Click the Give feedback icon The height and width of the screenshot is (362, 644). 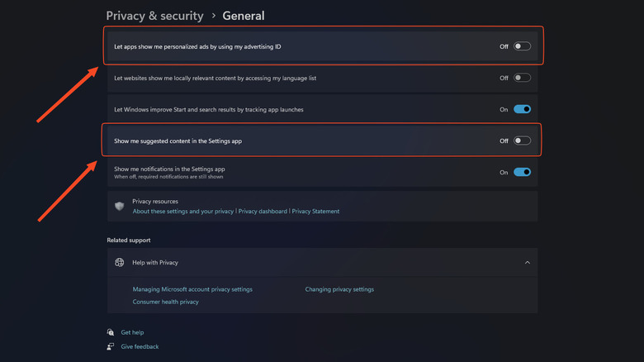(111, 346)
